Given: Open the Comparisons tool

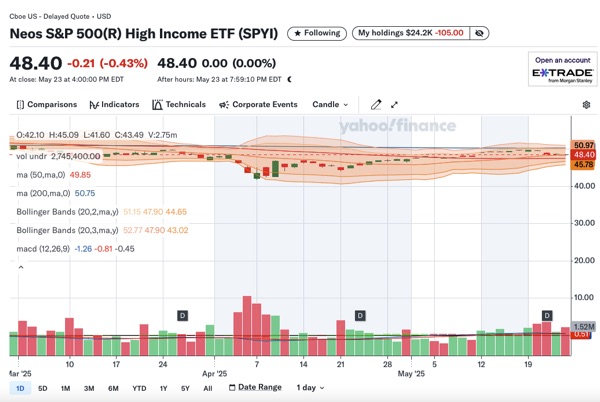Looking at the screenshot, I should [47, 104].
